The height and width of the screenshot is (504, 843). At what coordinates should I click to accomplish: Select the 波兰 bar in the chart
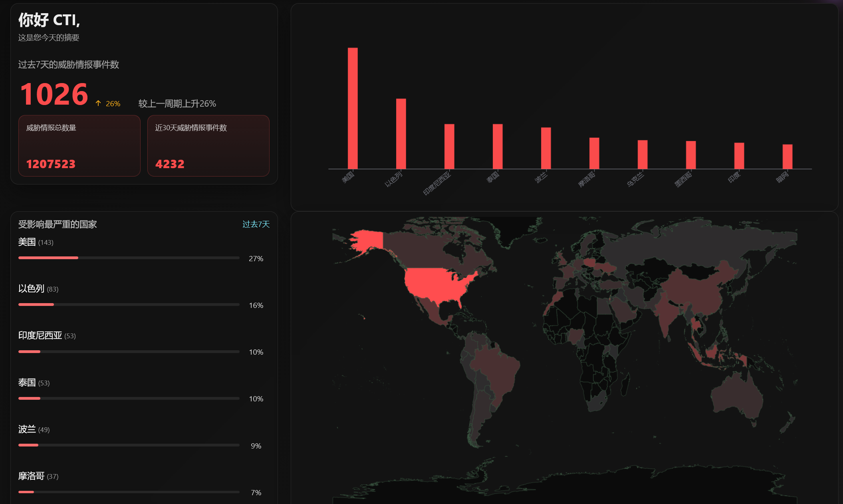[546, 148]
